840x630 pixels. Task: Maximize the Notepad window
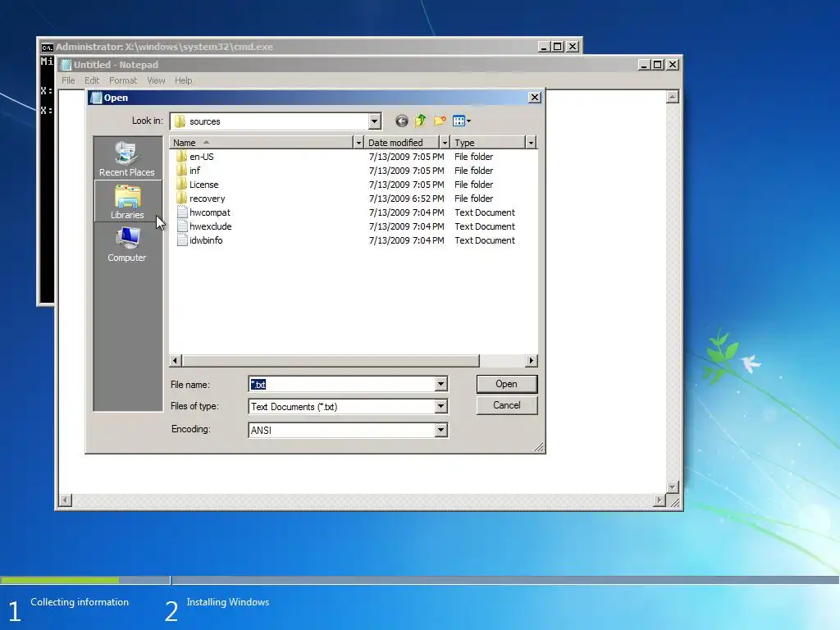(x=658, y=65)
